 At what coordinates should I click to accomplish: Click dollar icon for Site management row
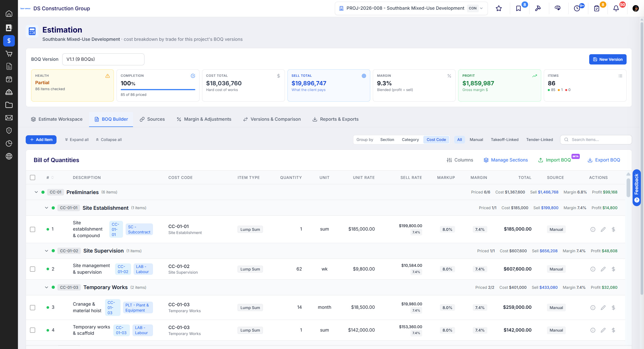click(613, 269)
